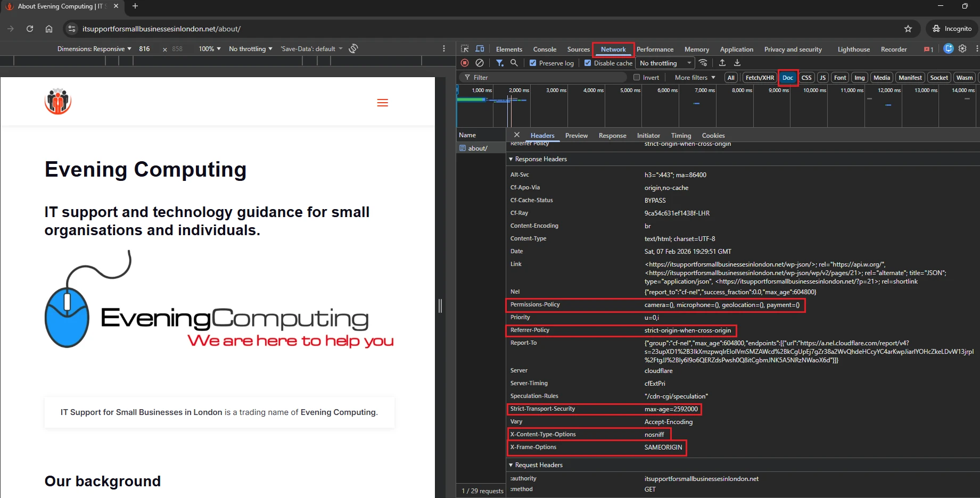980x498 pixels.
Task: Clear the network log
Action: pyautogui.click(x=480, y=63)
